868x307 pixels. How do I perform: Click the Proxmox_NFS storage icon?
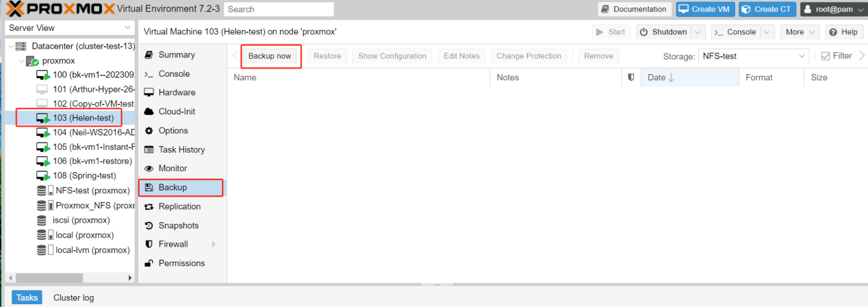tap(44, 206)
